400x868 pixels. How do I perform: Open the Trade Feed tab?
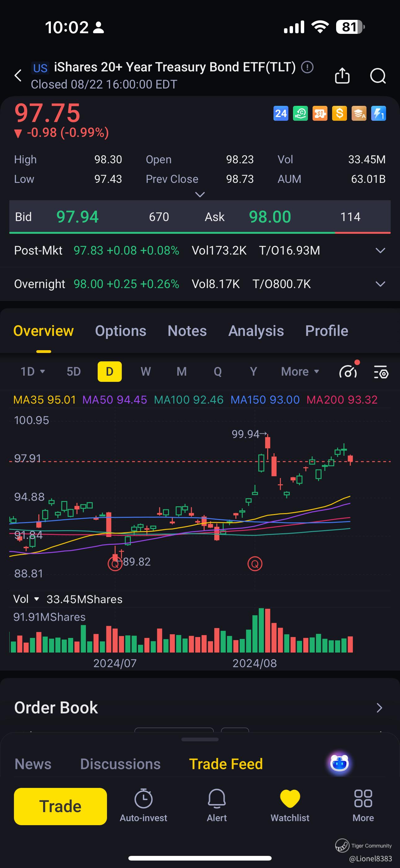[226, 764]
